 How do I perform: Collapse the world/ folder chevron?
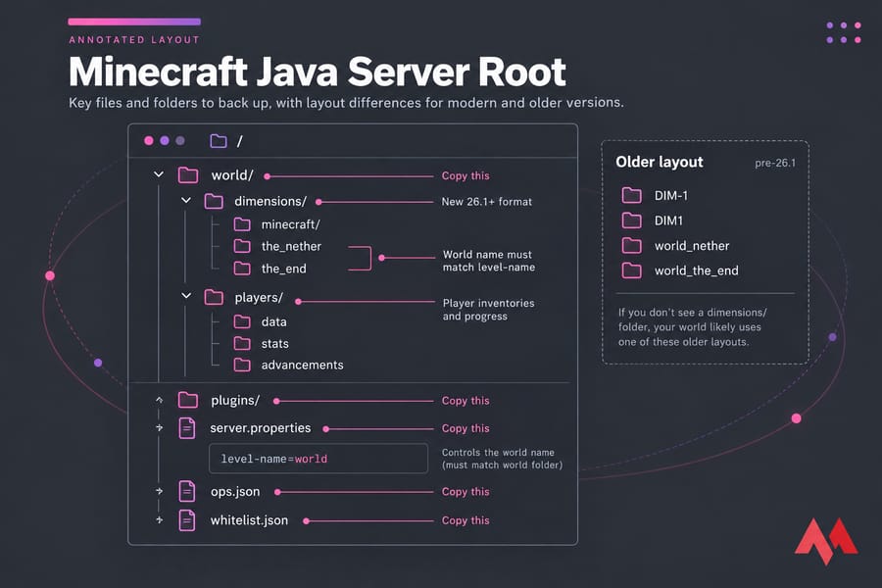[x=159, y=174]
